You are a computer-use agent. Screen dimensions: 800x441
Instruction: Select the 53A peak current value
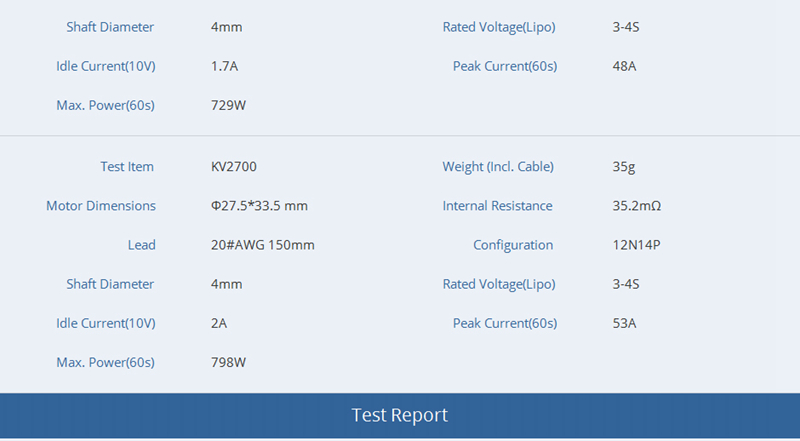tap(624, 323)
